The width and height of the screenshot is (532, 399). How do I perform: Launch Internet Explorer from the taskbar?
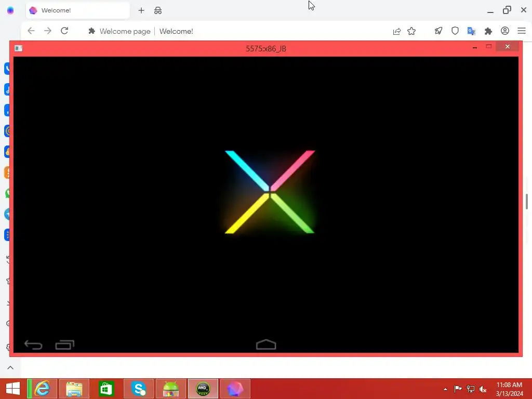tap(42, 389)
